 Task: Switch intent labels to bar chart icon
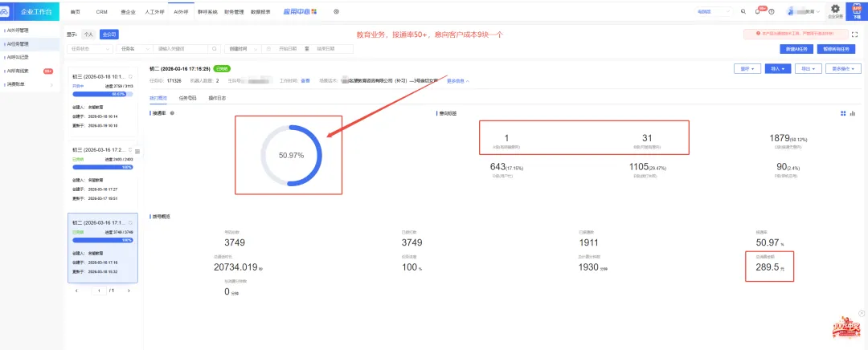tap(853, 113)
